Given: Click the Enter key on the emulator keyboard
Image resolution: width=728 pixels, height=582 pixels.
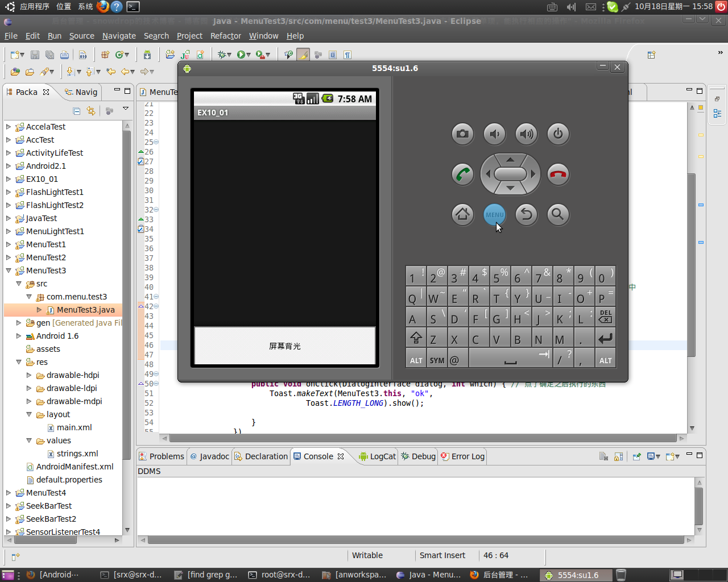Looking at the screenshot, I should tap(606, 339).
